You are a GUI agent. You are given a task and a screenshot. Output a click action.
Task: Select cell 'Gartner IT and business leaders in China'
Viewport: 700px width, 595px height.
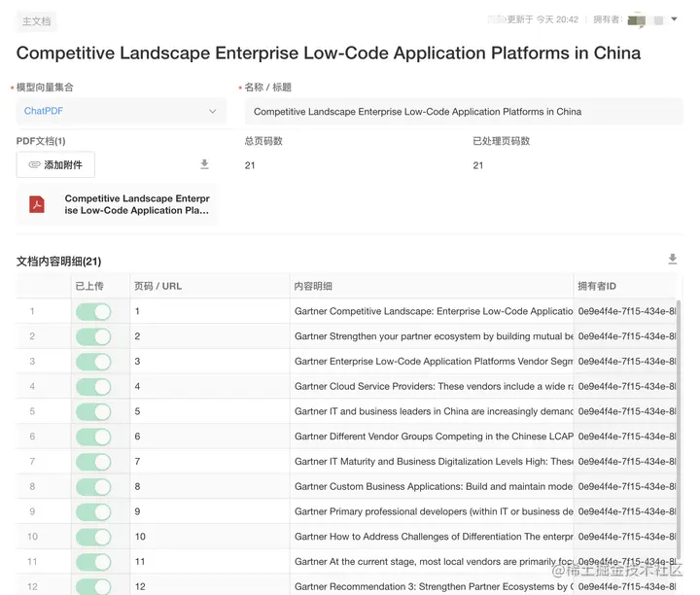(x=432, y=411)
